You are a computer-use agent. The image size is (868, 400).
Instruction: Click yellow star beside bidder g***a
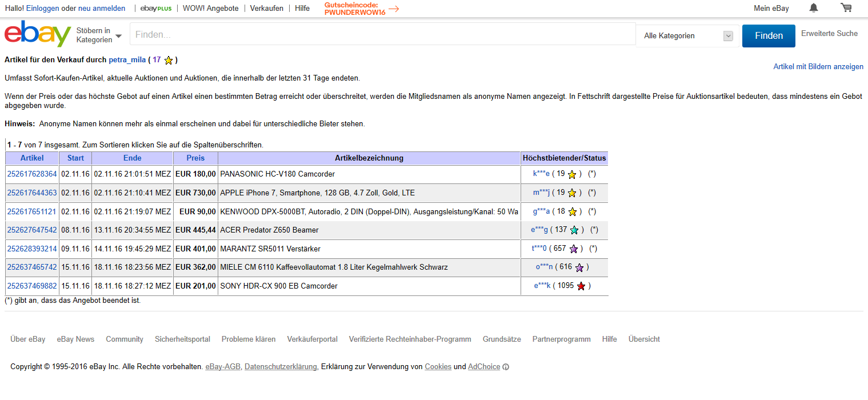[572, 212]
